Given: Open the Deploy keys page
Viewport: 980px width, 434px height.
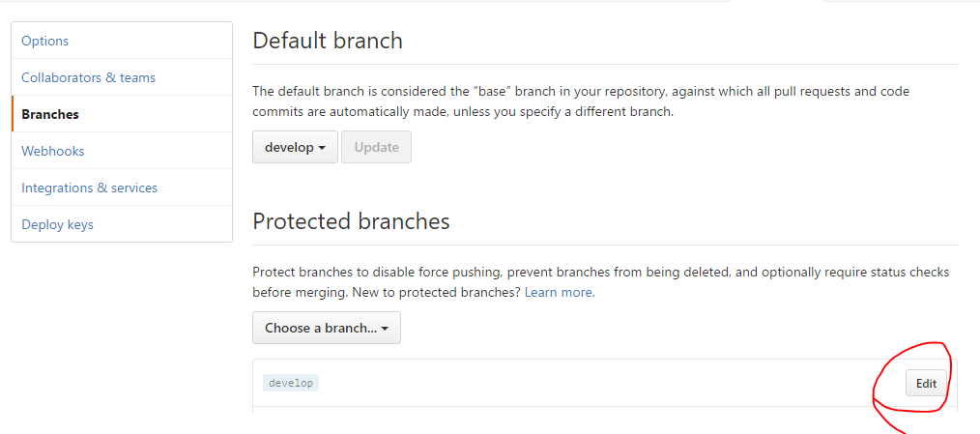Looking at the screenshot, I should point(57,224).
